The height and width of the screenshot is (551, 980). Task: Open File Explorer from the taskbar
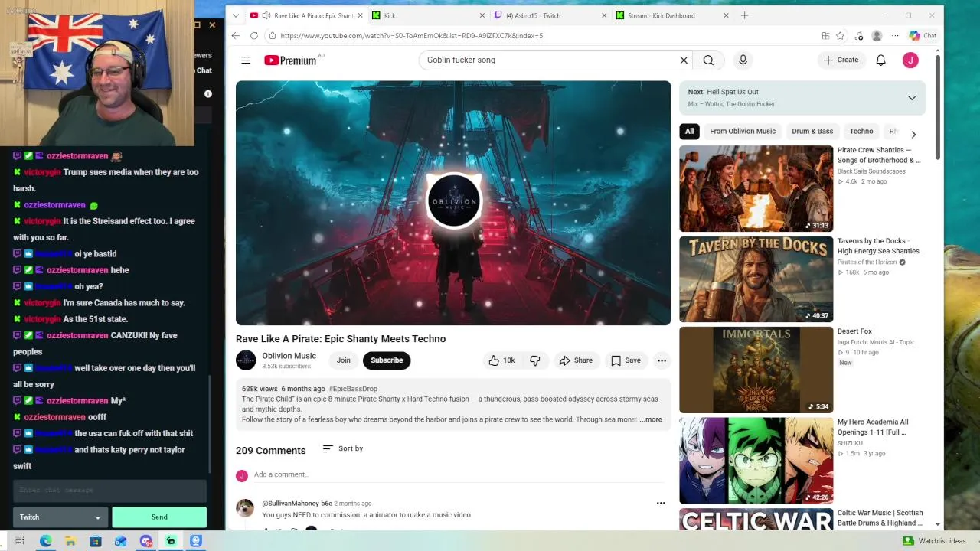click(70, 541)
